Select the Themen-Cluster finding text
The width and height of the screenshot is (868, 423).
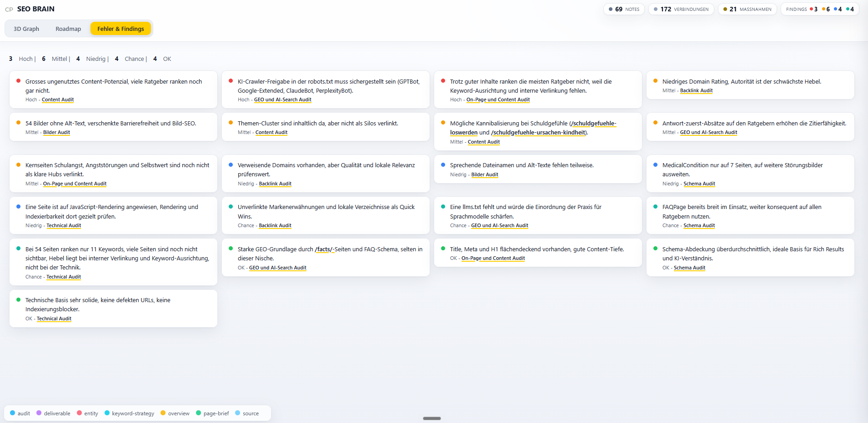(318, 124)
